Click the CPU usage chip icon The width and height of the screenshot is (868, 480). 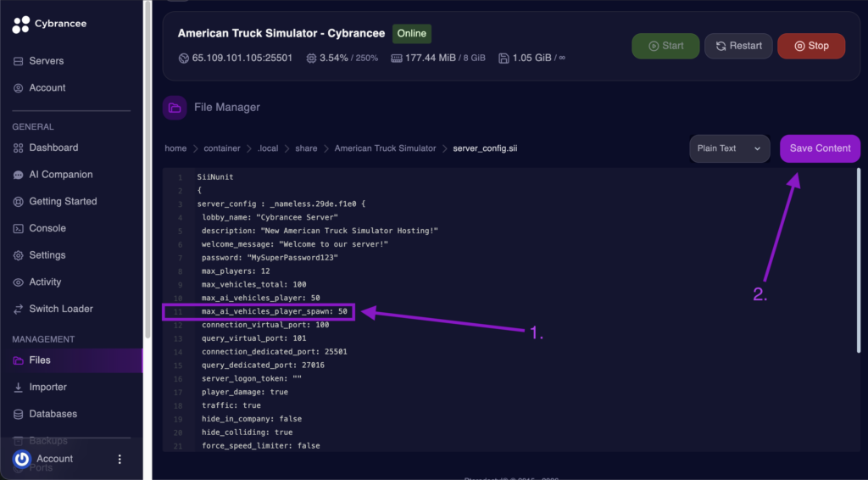pyautogui.click(x=312, y=59)
